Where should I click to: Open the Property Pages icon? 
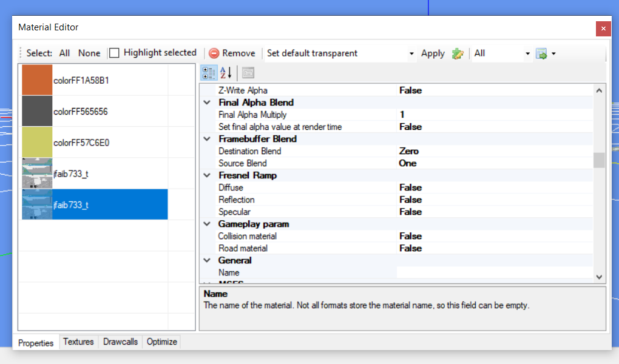[x=248, y=73]
